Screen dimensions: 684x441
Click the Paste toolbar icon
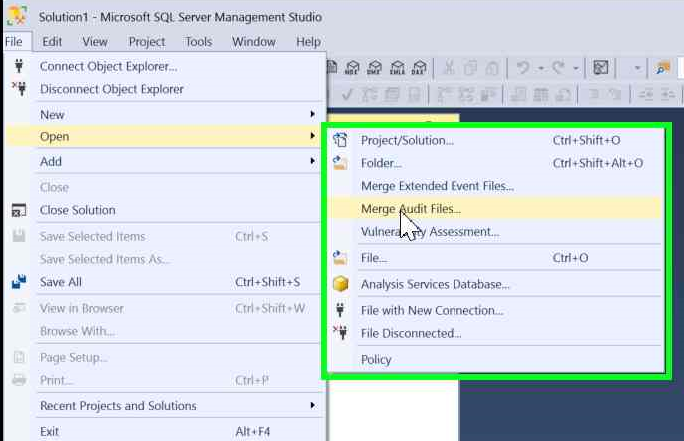492,68
